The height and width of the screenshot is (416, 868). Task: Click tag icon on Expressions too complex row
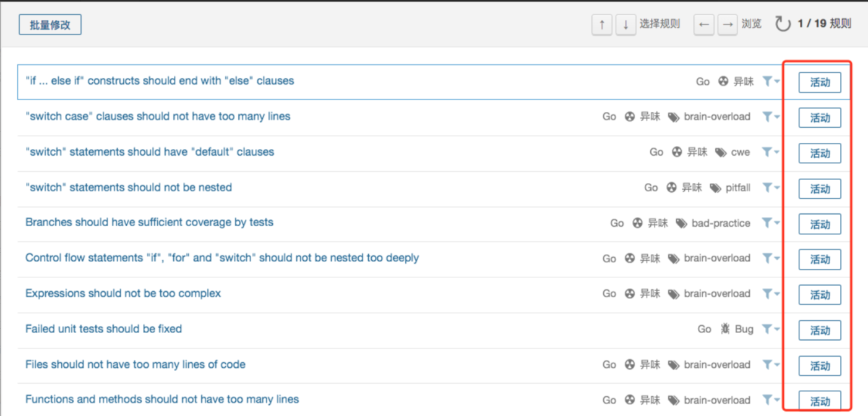click(x=674, y=294)
